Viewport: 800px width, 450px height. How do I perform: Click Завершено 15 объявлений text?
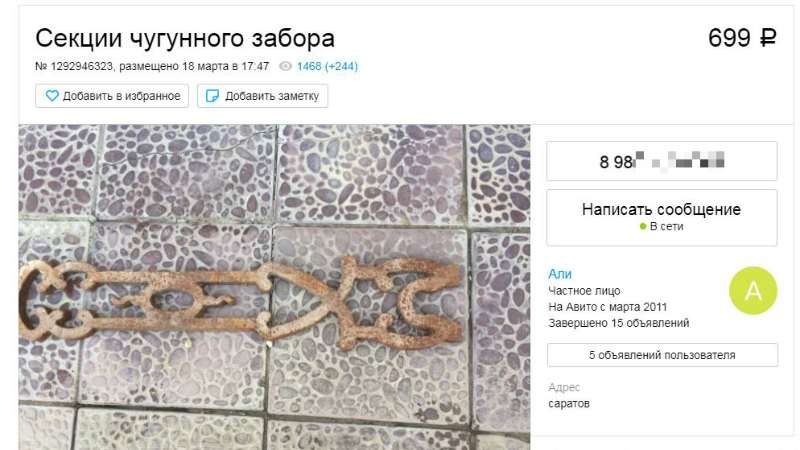618,323
